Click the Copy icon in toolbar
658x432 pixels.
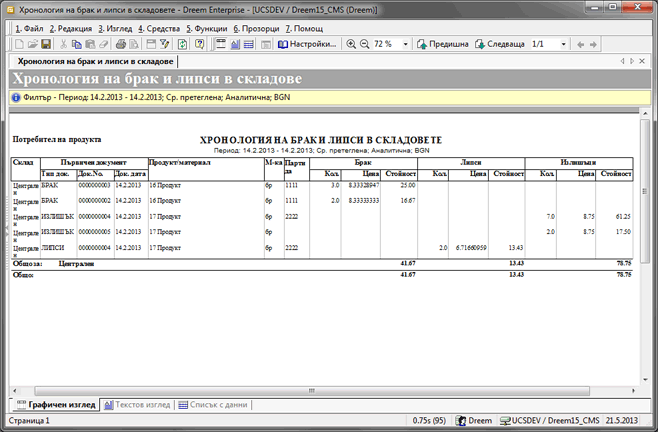pyautogui.click(x=77, y=44)
